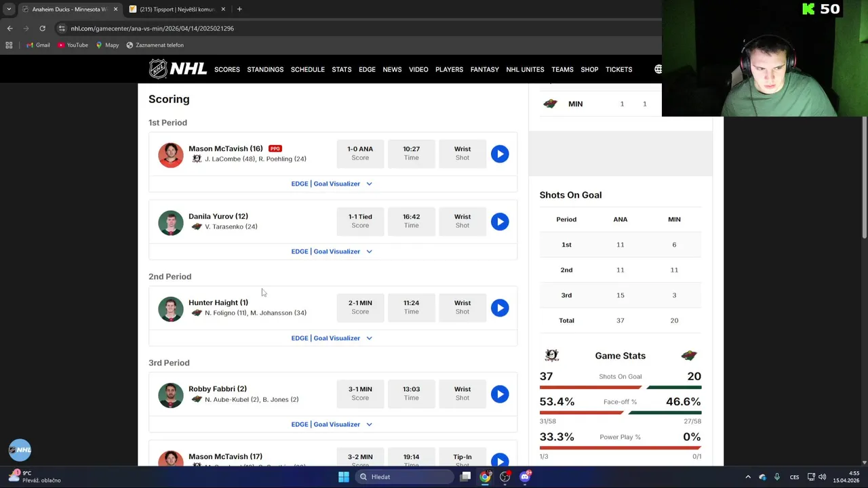Click Mason McTavish (16) player headshot
The width and height of the screenshot is (868, 488).
tap(171, 155)
